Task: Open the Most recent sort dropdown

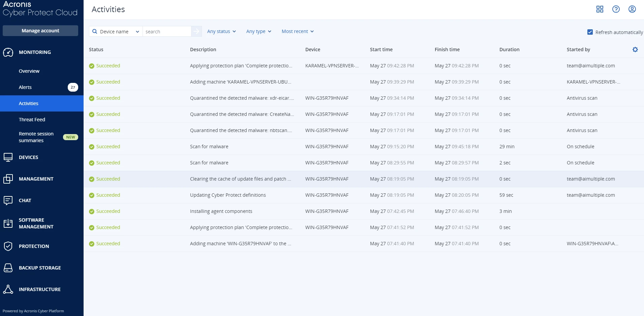Action: [x=298, y=31]
